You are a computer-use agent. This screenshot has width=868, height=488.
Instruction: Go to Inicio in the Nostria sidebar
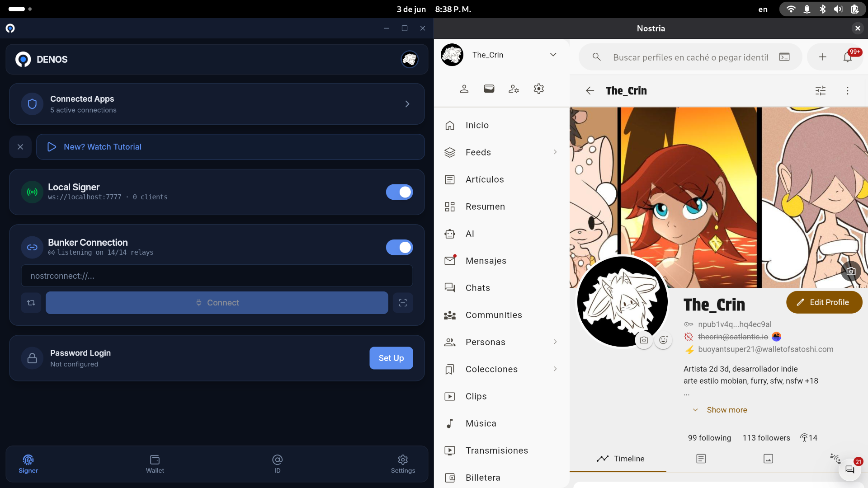pyautogui.click(x=501, y=125)
